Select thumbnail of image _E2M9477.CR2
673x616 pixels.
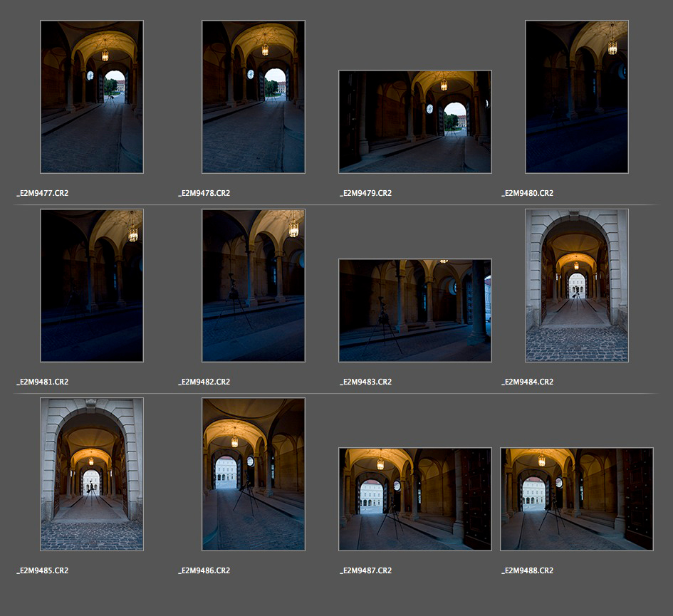92,97
